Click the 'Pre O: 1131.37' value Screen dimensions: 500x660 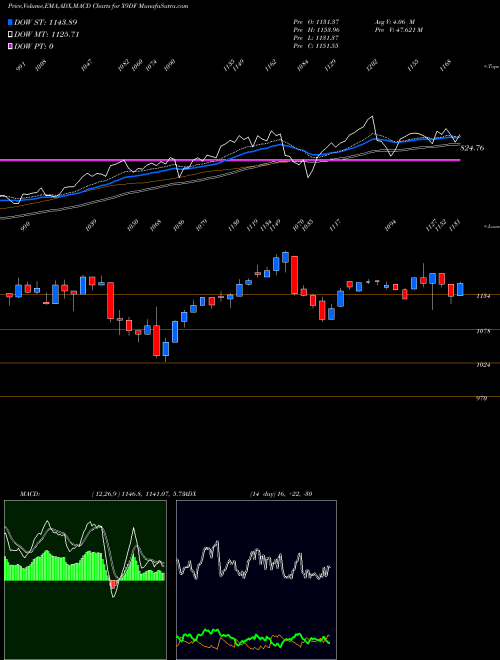[316, 22]
